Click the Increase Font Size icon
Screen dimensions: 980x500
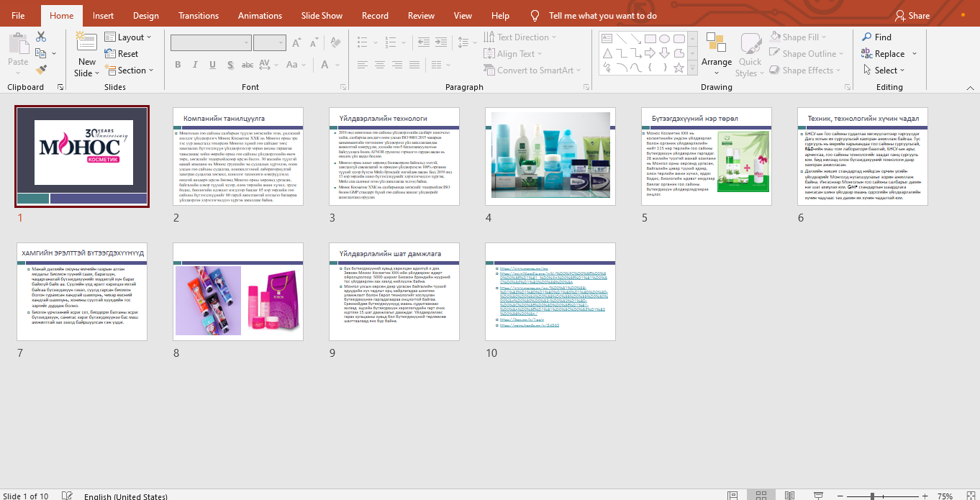297,42
